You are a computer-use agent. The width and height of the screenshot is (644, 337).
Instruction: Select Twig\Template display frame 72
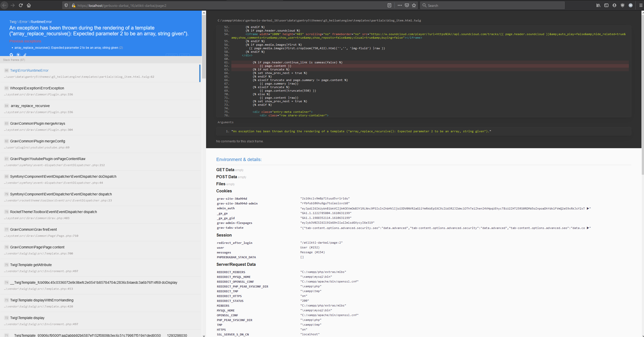pos(100,321)
